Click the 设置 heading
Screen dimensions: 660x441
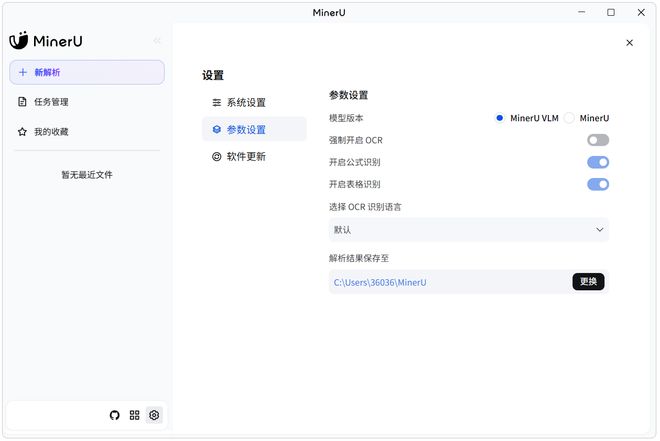213,75
